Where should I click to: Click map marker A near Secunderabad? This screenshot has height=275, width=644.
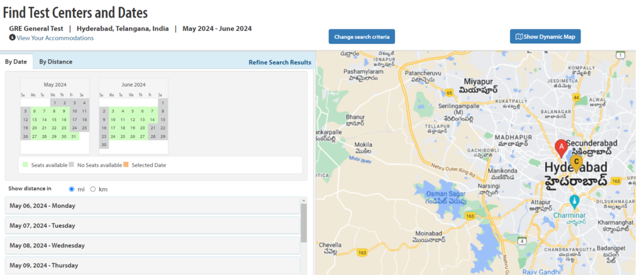(x=562, y=148)
